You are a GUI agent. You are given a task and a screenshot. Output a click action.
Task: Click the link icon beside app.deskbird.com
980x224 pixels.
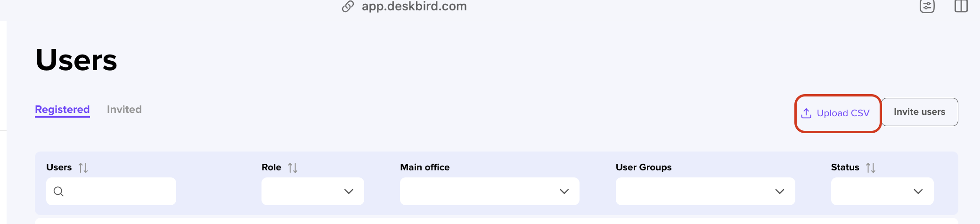click(x=348, y=7)
